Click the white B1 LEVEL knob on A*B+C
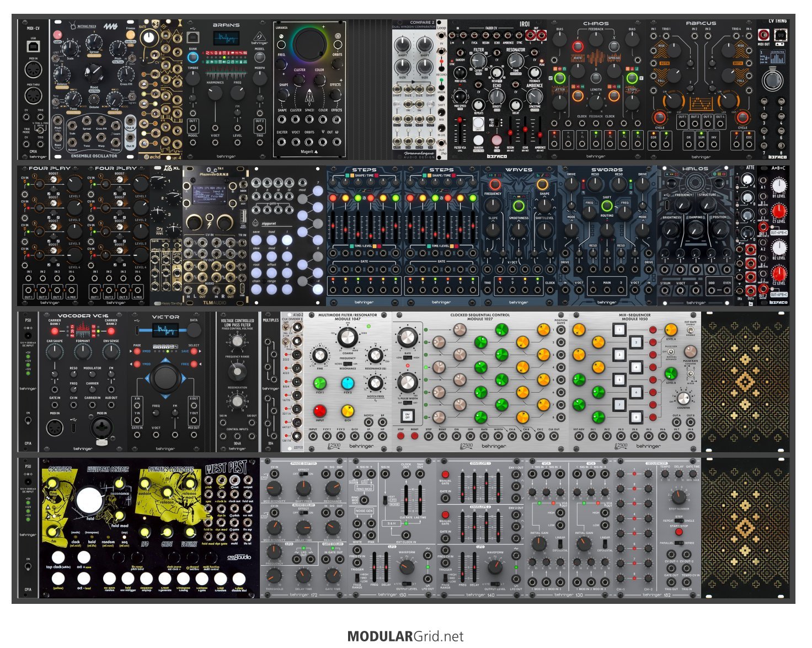Screen dimensions: 812x648 coord(778,185)
